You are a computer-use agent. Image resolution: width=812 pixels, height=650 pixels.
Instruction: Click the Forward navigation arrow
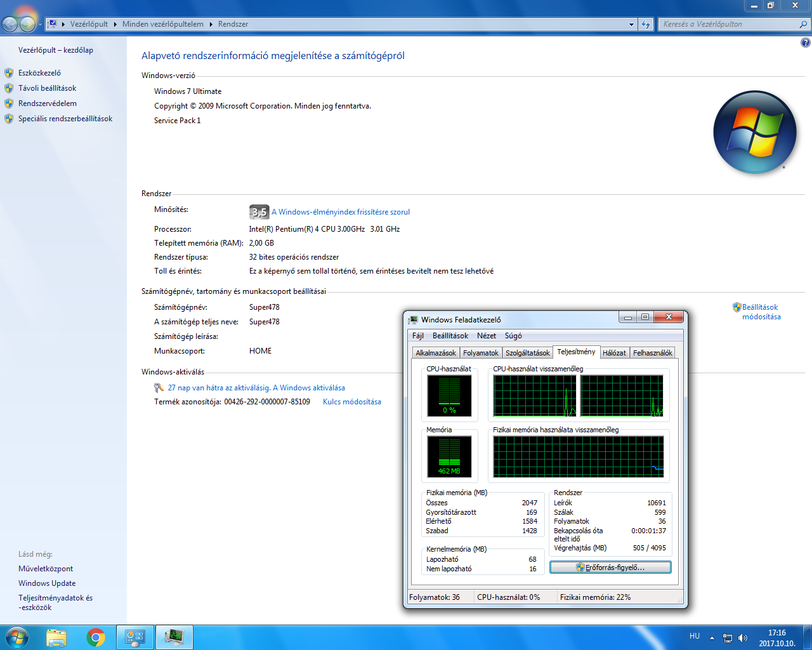[28, 24]
